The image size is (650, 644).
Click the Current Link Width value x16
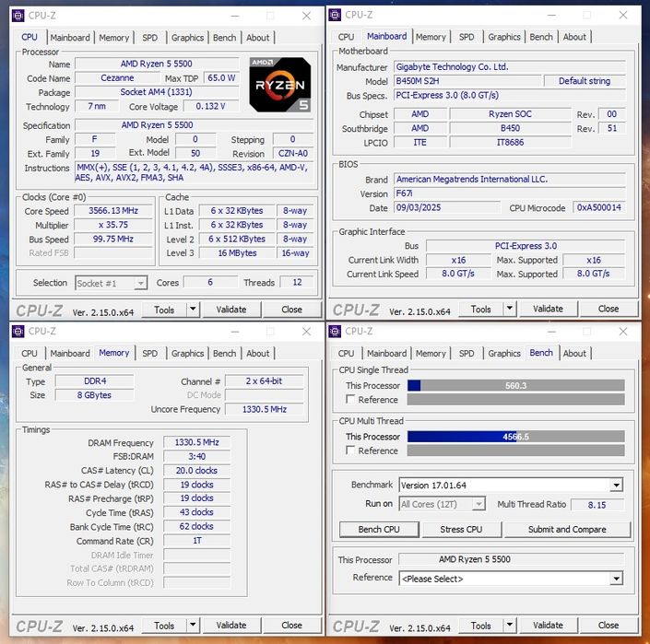458,260
